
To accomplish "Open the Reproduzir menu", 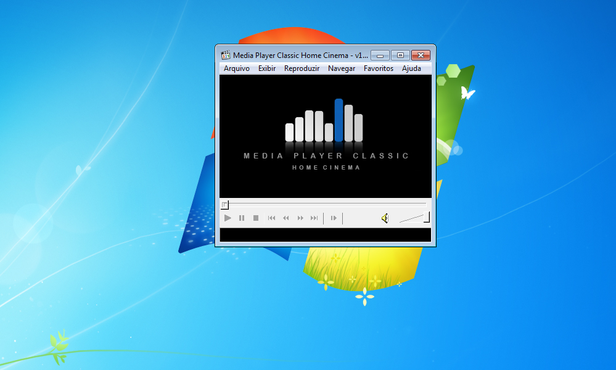I will pyautogui.click(x=302, y=68).
